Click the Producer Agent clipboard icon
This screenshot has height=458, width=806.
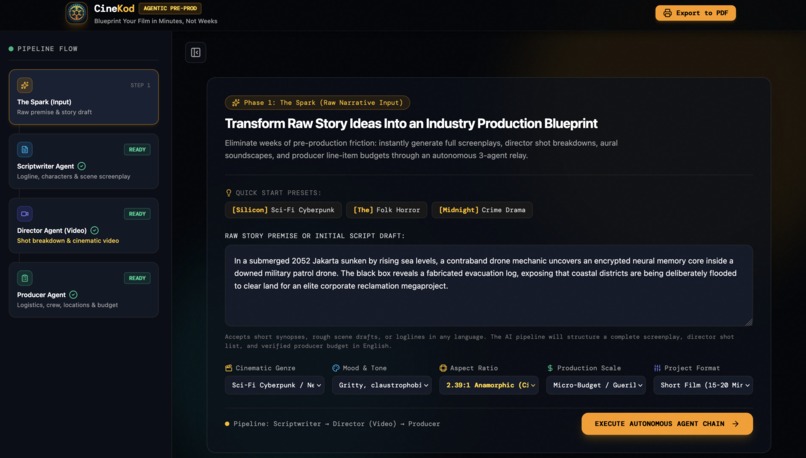[x=25, y=278]
